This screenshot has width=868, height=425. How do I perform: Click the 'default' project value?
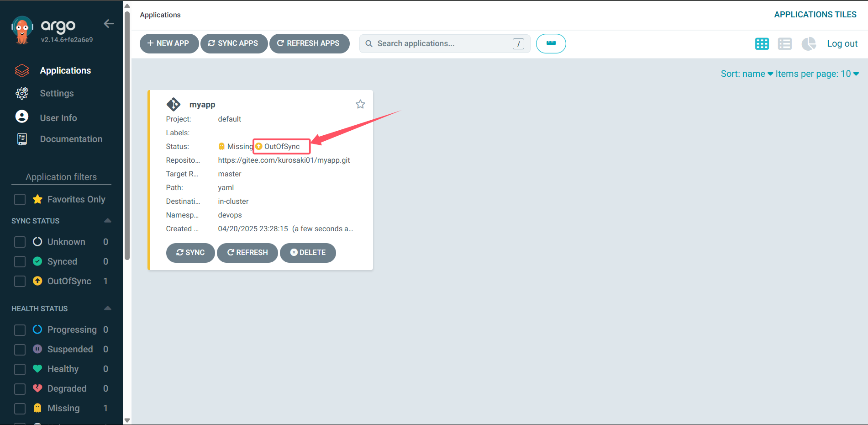[x=229, y=119]
